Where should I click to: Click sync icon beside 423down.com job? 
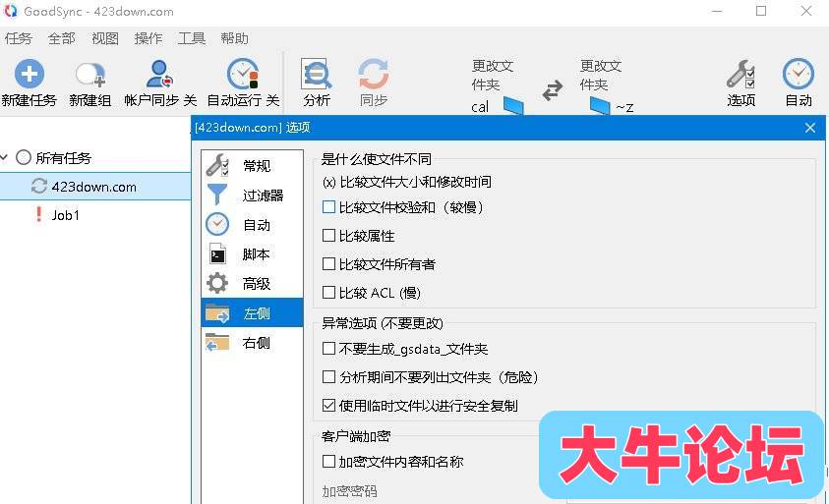pyautogui.click(x=39, y=186)
